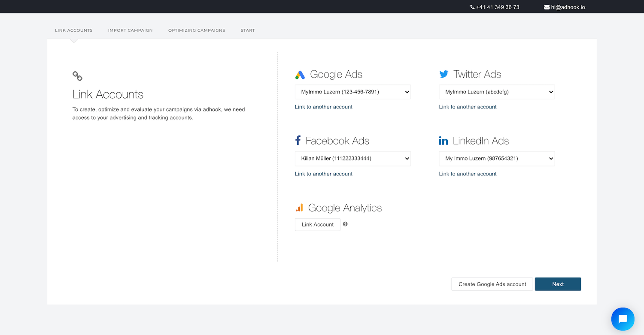Switch to the Optimizing Campaigns tab

coord(197,30)
